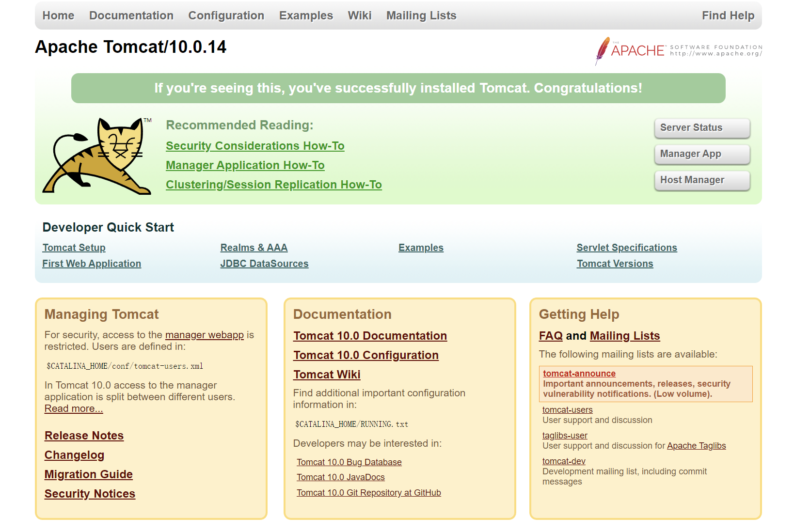
Task: Open the Apache Software Foundation logo
Action: pos(679,50)
